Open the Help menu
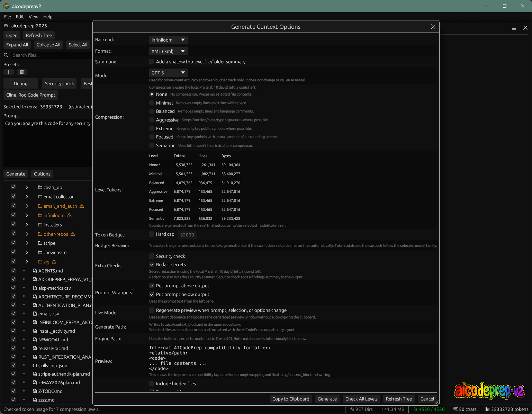The image size is (532, 414). (x=48, y=17)
